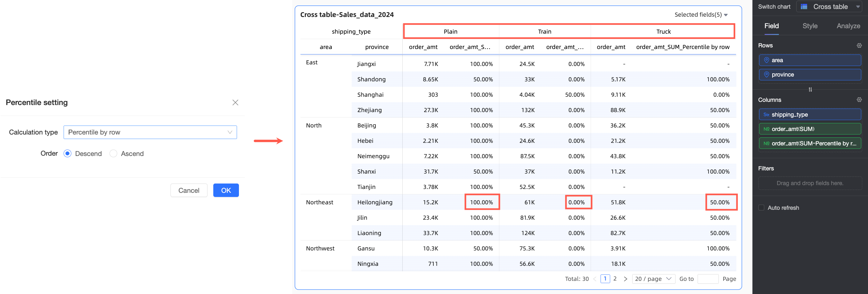Switch to the Style tab

810,26
